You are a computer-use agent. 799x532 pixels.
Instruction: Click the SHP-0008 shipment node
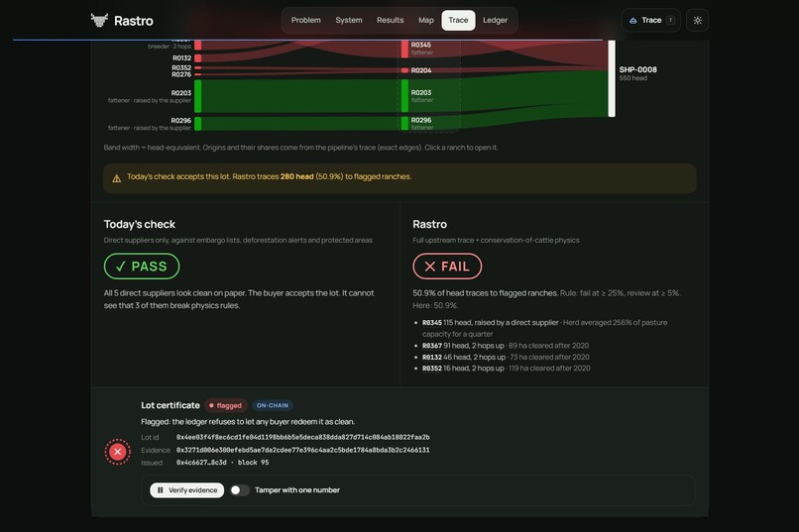click(612, 78)
